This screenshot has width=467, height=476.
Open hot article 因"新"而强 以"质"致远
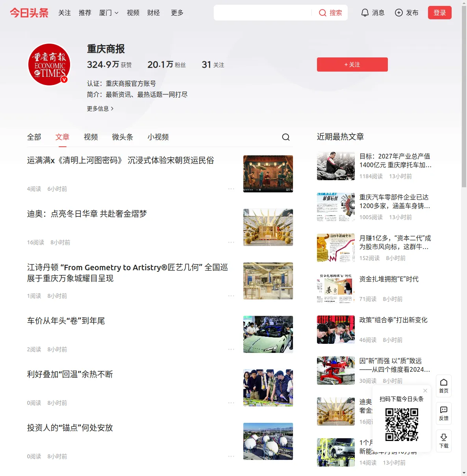click(395, 365)
